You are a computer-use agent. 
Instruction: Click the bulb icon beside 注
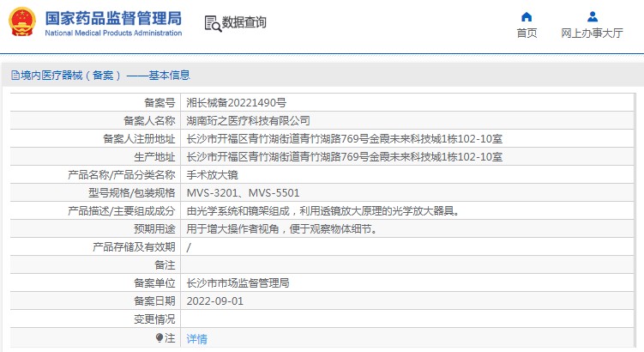[159, 337]
